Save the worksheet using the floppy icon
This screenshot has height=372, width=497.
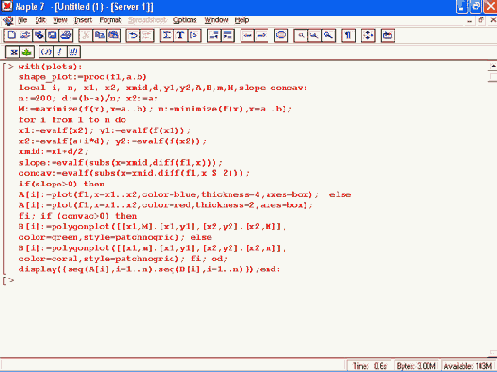click(x=52, y=35)
